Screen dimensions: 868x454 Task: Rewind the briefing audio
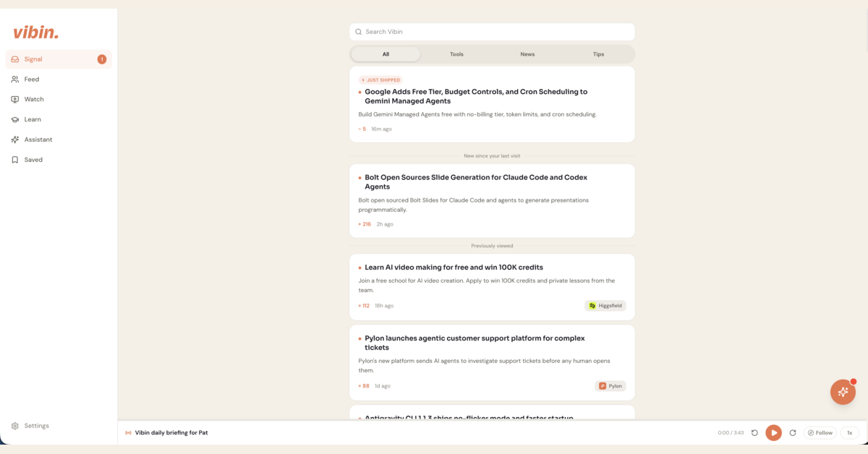click(754, 433)
